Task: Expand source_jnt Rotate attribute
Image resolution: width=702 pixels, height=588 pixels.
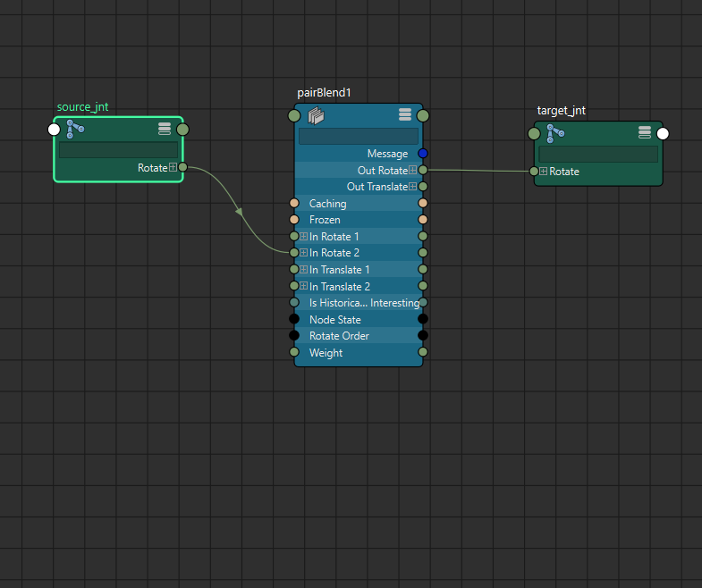Action: [173, 167]
